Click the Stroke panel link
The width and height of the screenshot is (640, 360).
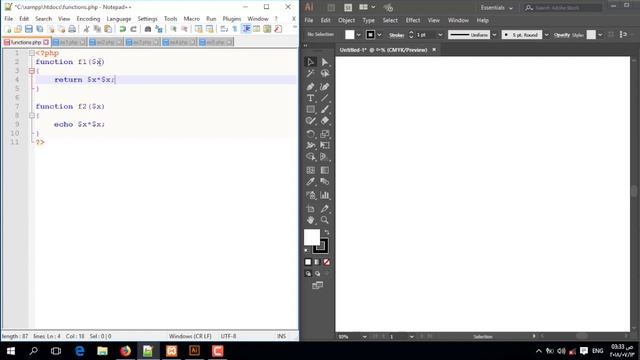(x=396, y=35)
